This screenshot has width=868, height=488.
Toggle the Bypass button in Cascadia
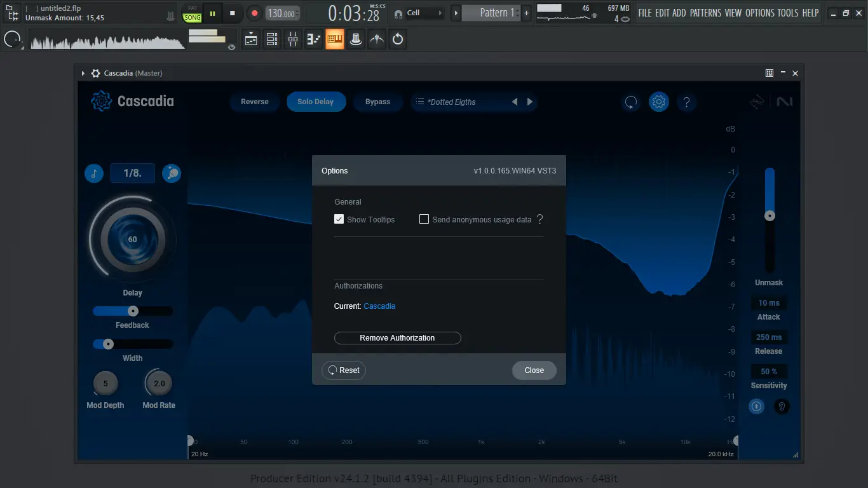pyautogui.click(x=378, y=102)
